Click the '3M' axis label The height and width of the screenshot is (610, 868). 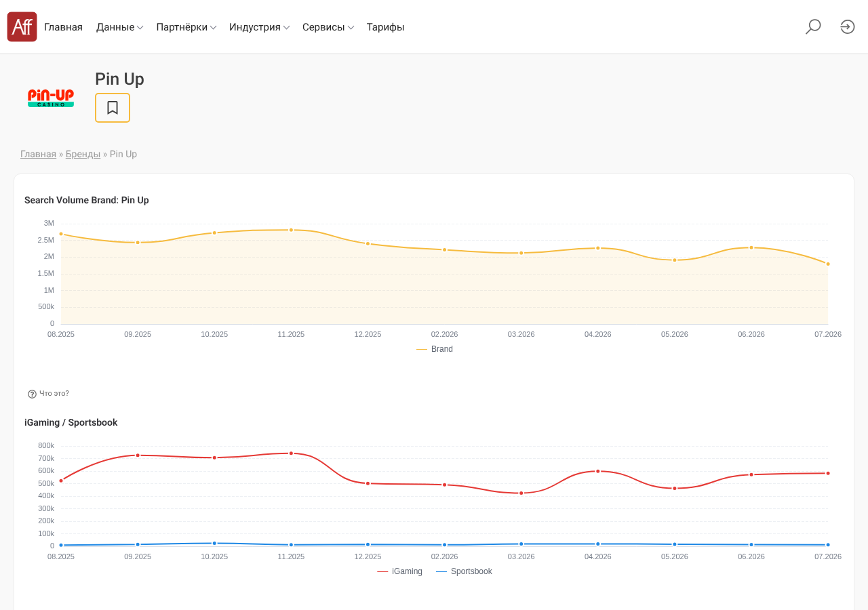[x=49, y=223]
